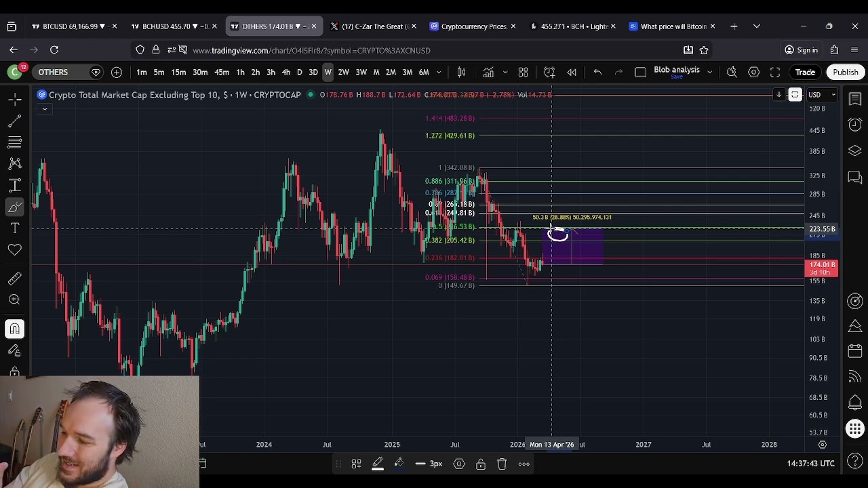Open the forecasting and measurement tools
The width and height of the screenshot is (868, 488).
pyautogui.click(x=14, y=185)
